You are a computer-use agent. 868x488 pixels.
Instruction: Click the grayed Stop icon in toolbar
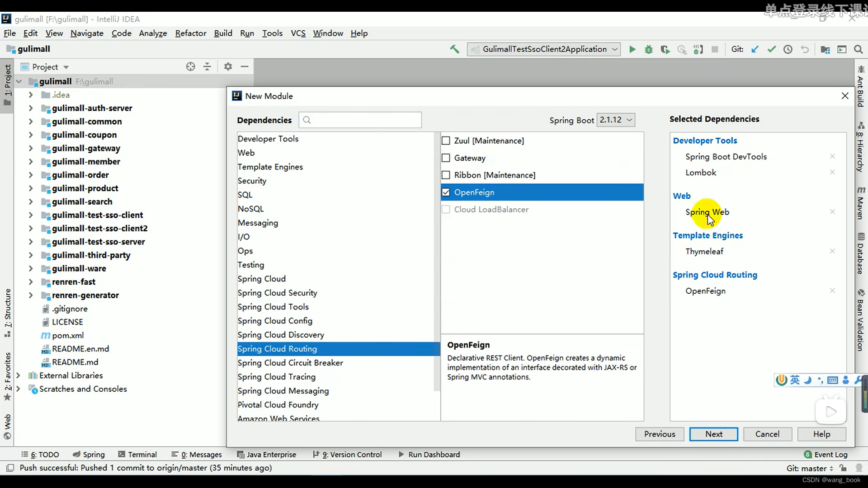tap(715, 49)
